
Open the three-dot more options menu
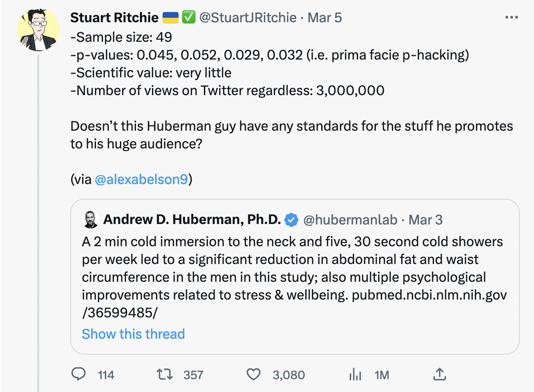(x=512, y=17)
